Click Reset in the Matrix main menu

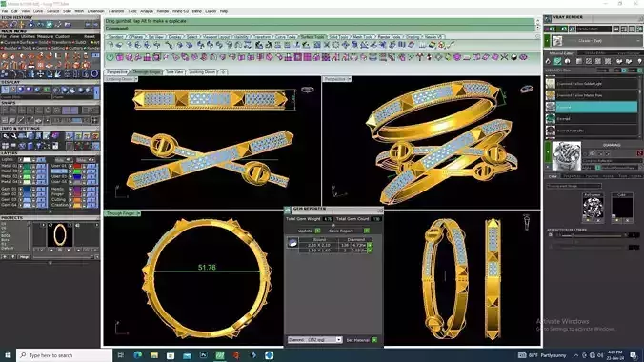(90, 36)
